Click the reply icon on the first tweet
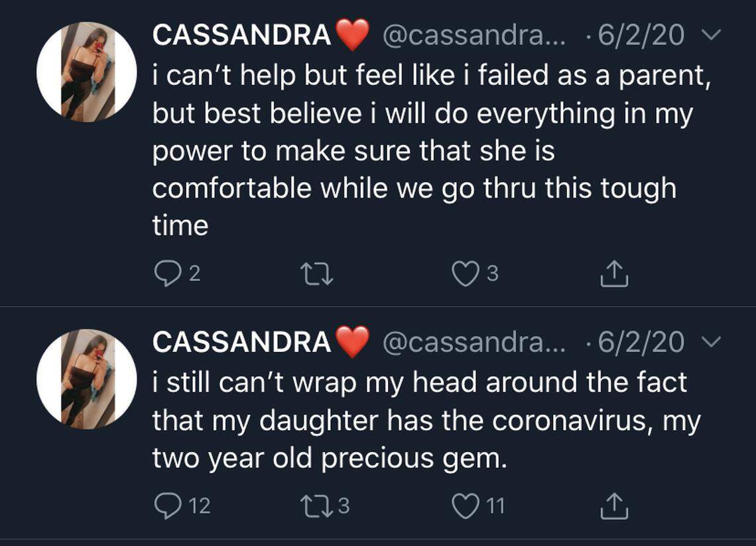Viewport: 756px width, 546px height. tap(169, 271)
